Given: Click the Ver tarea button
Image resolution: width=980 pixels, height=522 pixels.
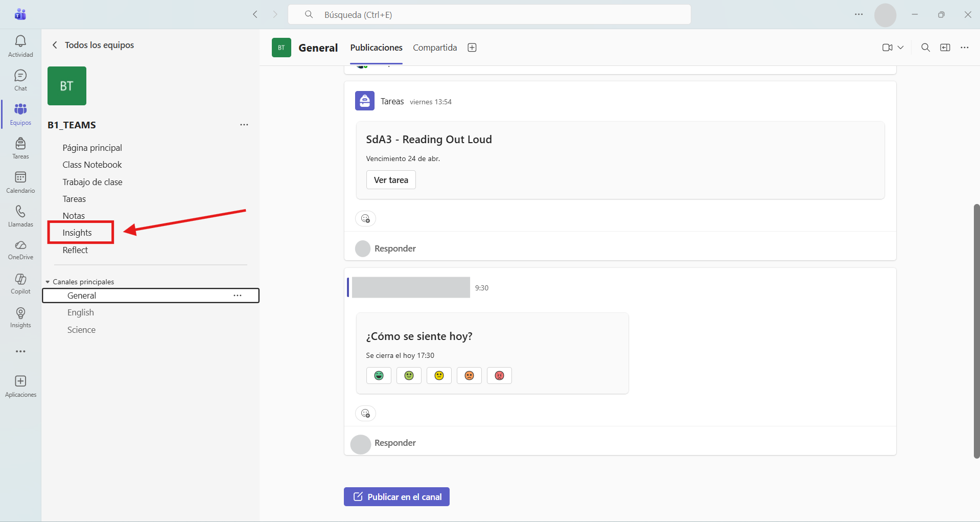Looking at the screenshot, I should tap(391, 180).
